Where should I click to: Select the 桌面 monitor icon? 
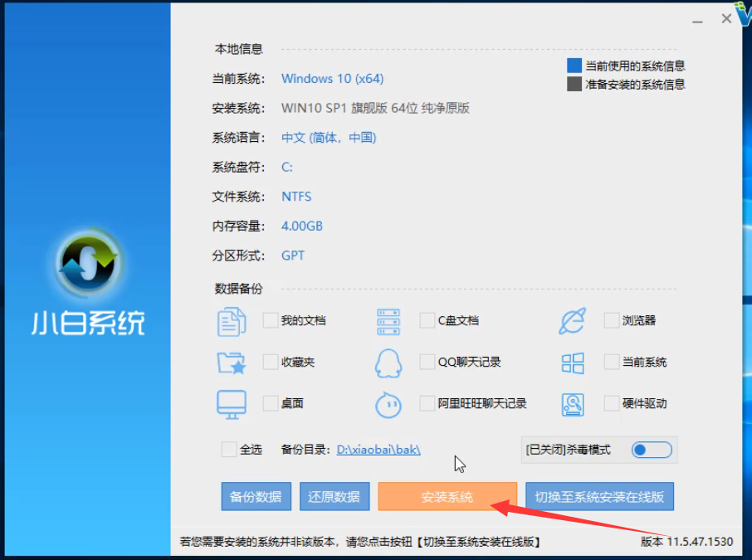tap(232, 404)
